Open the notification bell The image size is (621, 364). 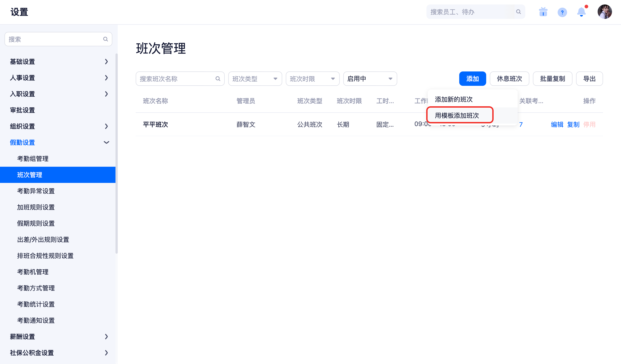click(581, 12)
